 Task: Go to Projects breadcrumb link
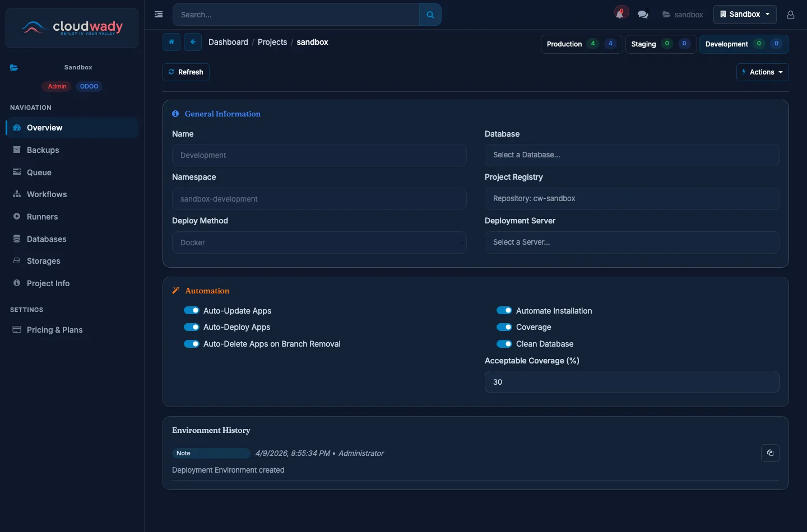(x=272, y=42)
